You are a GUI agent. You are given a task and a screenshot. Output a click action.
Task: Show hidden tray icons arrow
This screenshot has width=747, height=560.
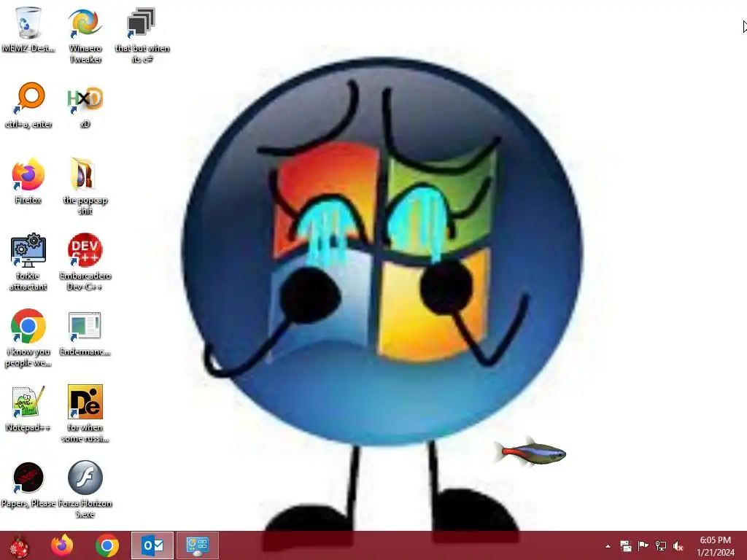click(608, 546)
